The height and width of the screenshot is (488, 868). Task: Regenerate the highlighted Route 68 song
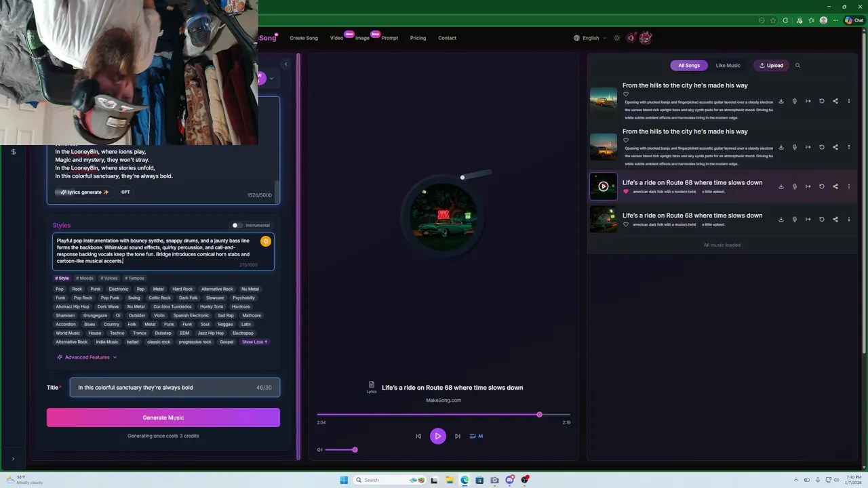pos(821,186)
